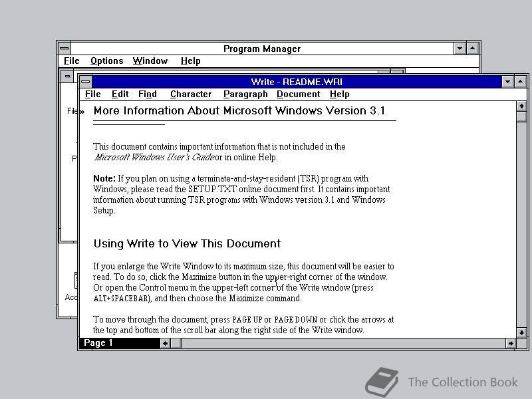Maximize the Program Manager window
Viewport: 532px width, 399px height.
pyautogui.click(x=473, y=48)
